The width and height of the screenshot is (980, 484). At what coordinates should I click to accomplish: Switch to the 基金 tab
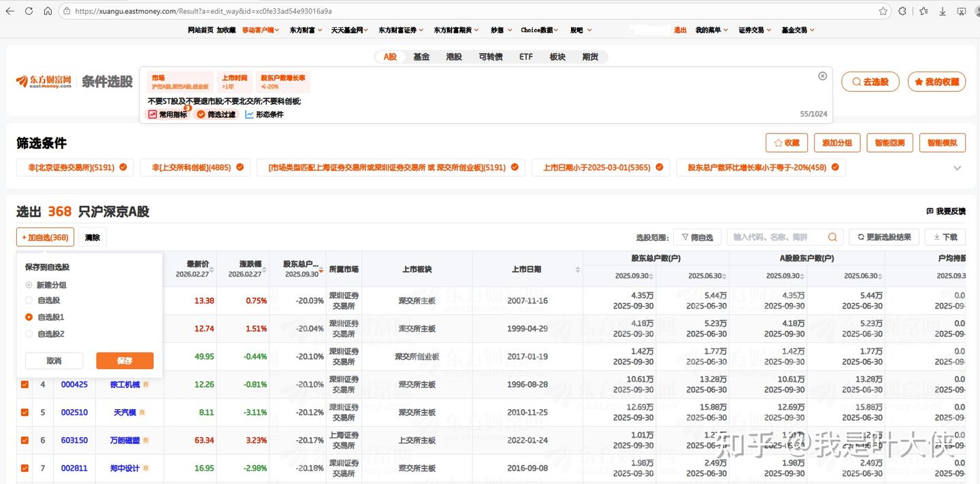pos(421,57)
